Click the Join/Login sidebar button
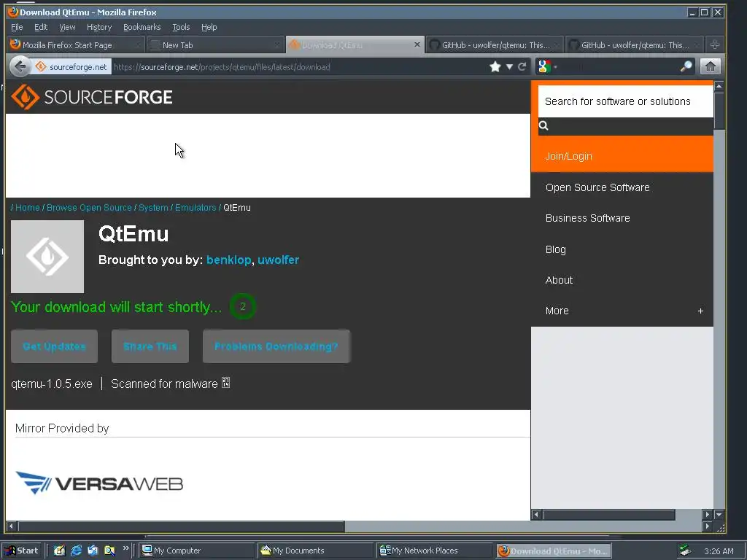Screen dimensions: 747x560 tap(622, 156)
